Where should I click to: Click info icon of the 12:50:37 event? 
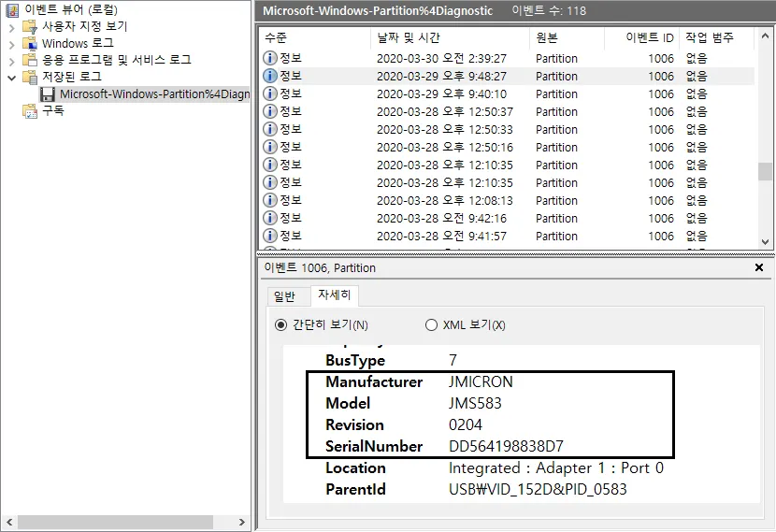coord(269,111)
